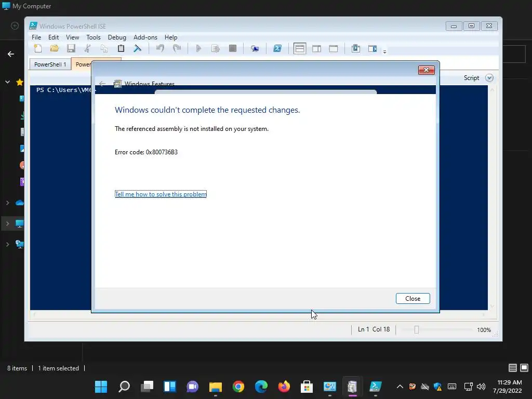Click the OneDrive cloud icon in sidebar

pos(20,203)
